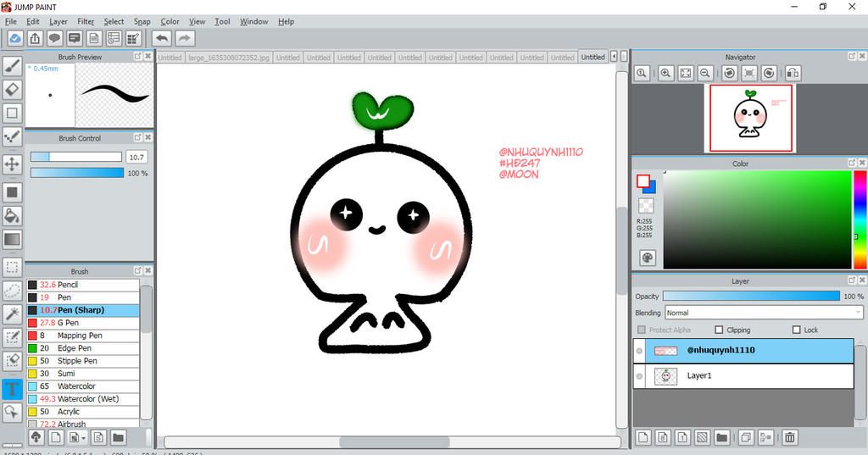
Task: Click the speech bubble toolbar icon
Action: pyautogui.click(x=54, y=38)
